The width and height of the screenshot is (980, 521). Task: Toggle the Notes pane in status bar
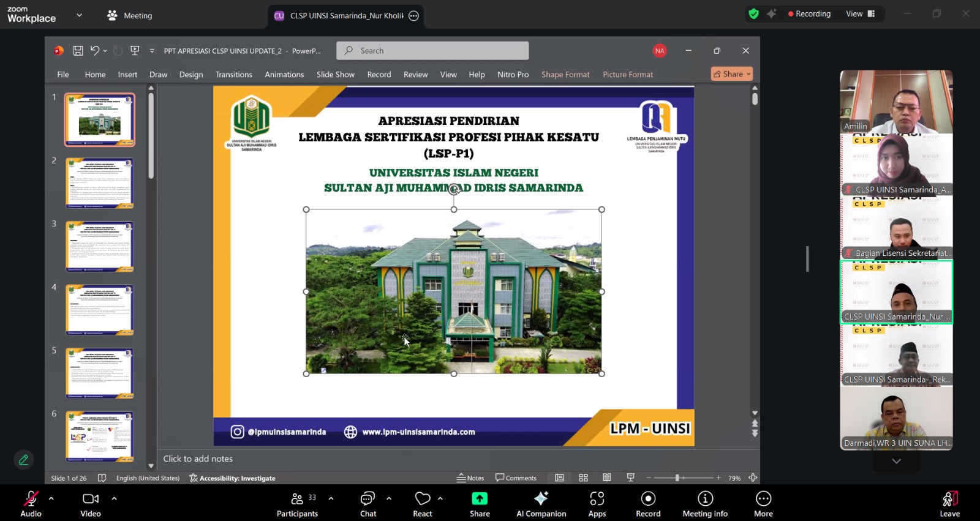tap(470, 478)
